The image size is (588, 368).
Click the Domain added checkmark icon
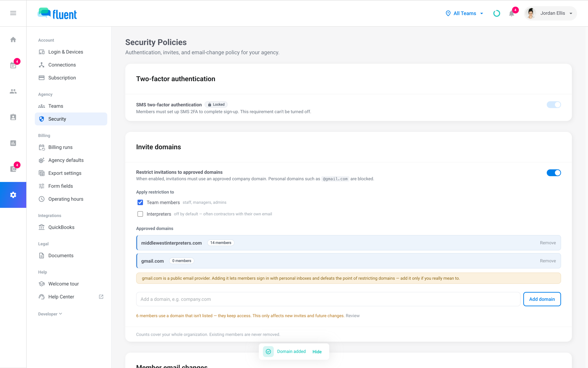click(x=268, y=352)
